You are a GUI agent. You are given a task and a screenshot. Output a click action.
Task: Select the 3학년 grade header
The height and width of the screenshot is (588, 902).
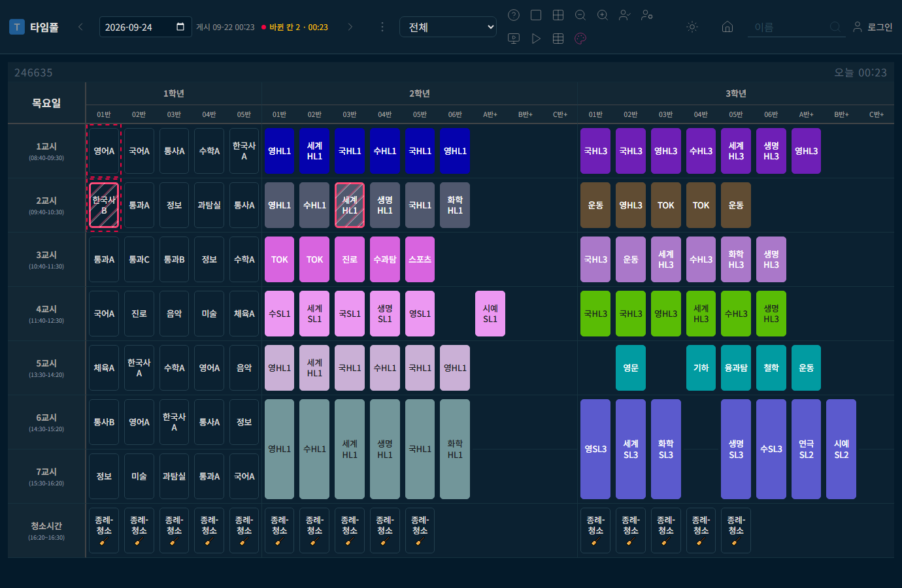736,93
